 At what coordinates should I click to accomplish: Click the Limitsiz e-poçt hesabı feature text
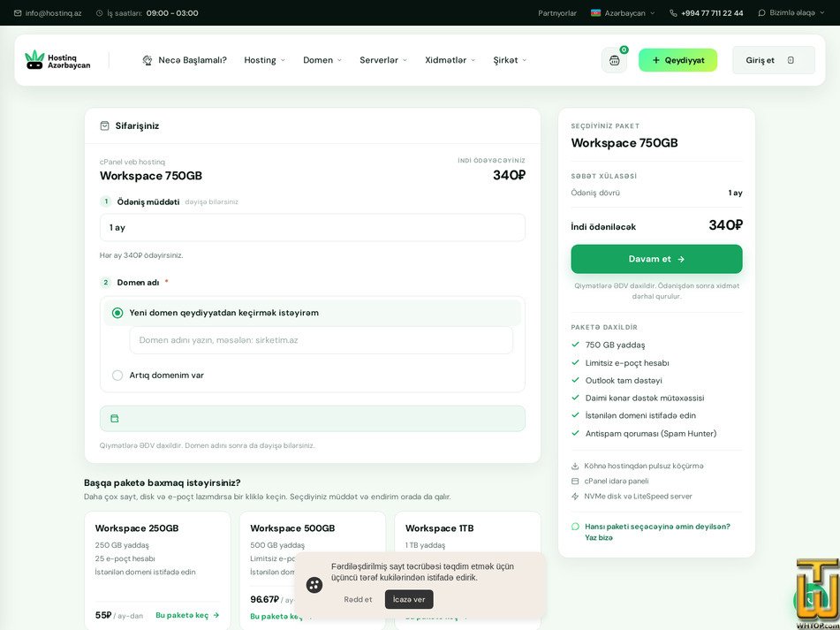click(x=627, y=362)
